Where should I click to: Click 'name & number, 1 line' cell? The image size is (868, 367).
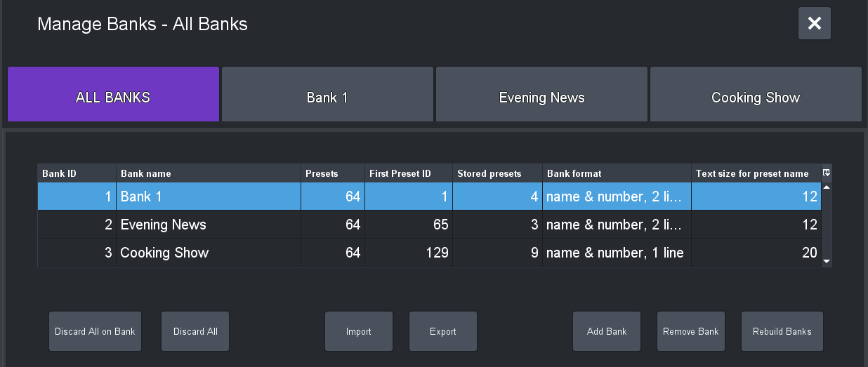617,253
